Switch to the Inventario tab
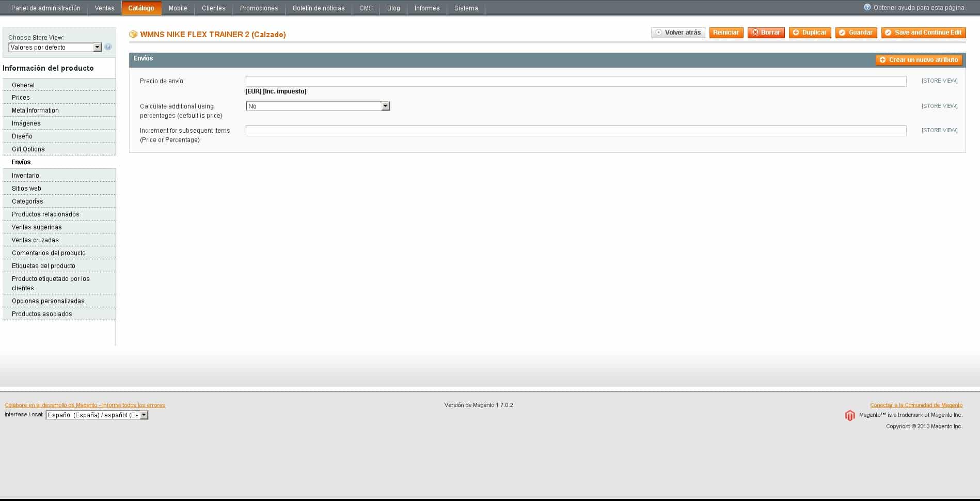 tap(25, 176)
